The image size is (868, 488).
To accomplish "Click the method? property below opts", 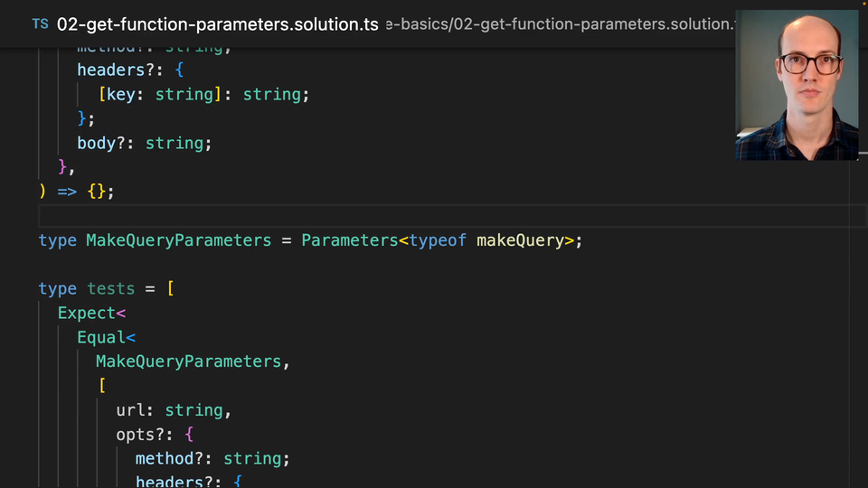I will (x=174, y=459).
